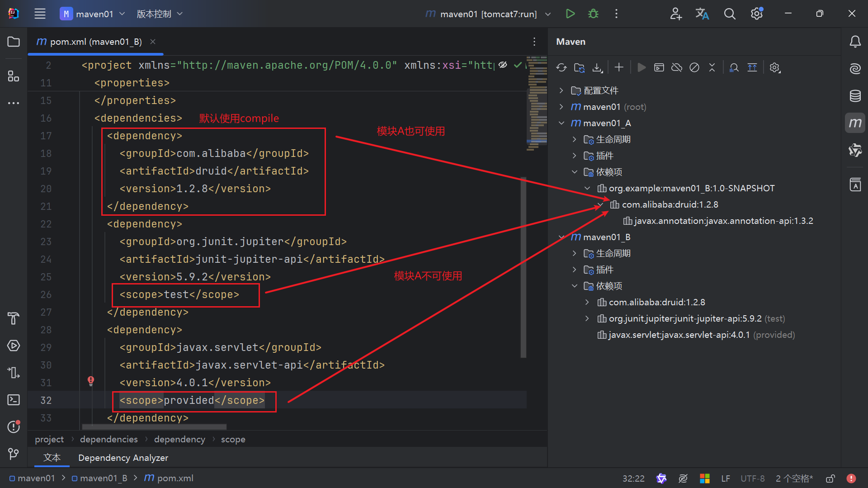Open Notifications bell icon
Screen dimensions: 868x488
click(855, 42)
